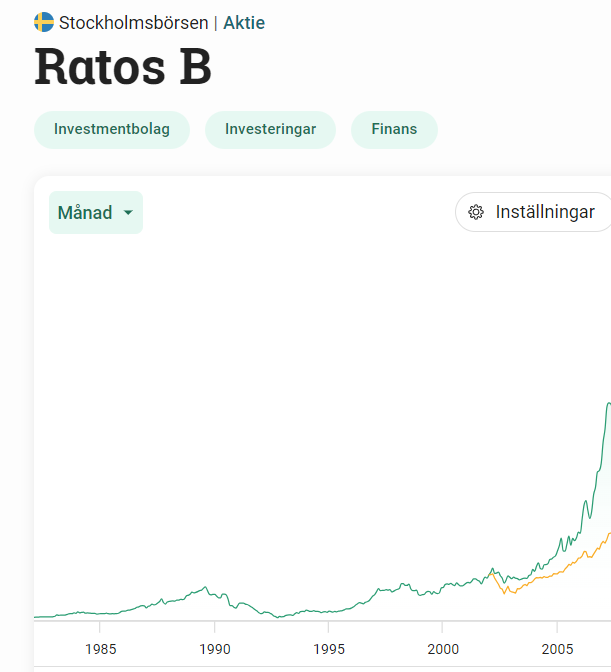Click the gear icon beside Inställningar

pyautogui.click(x=476, y=212)
